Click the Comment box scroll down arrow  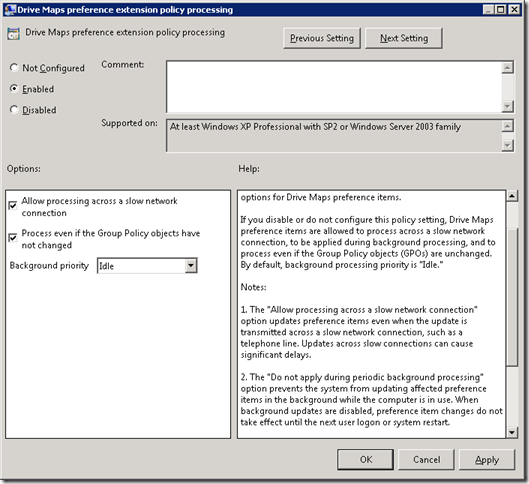click(507, 106)
